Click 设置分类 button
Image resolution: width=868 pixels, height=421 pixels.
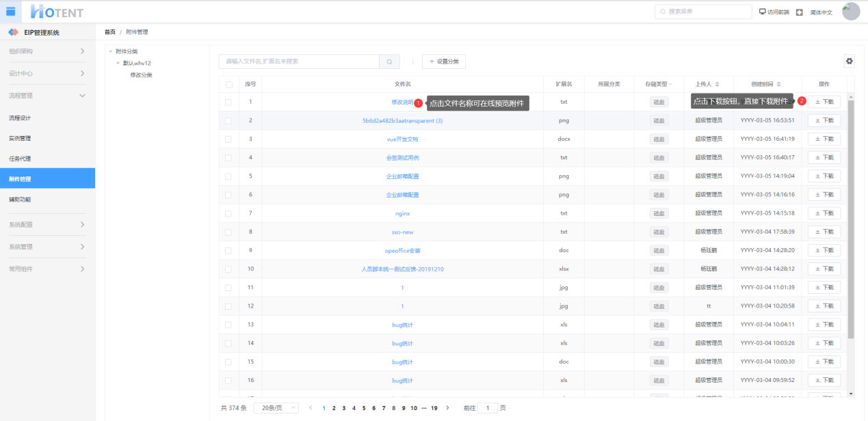point(444,62)
